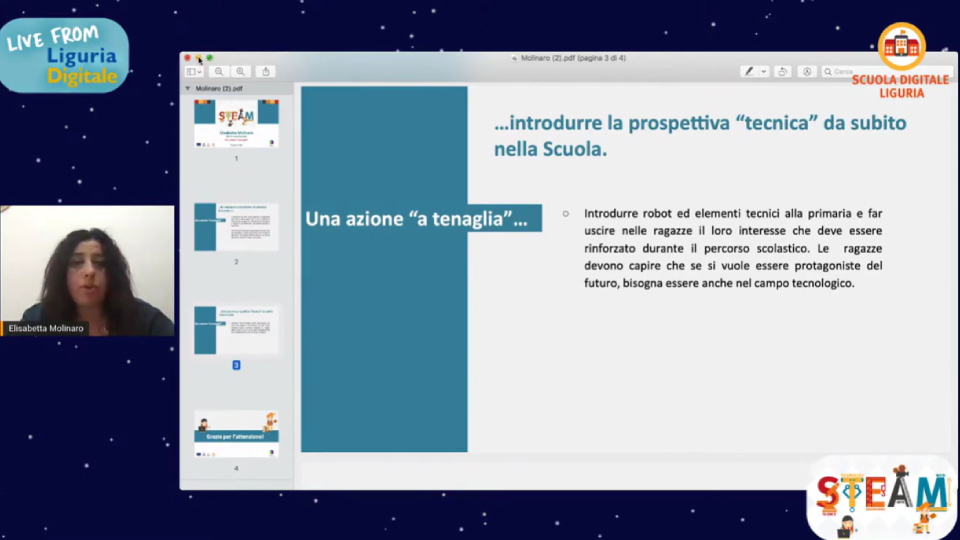Click the Scuola Digitale Liguria logo
The image size is (960, 540).
tap(901, 61)
